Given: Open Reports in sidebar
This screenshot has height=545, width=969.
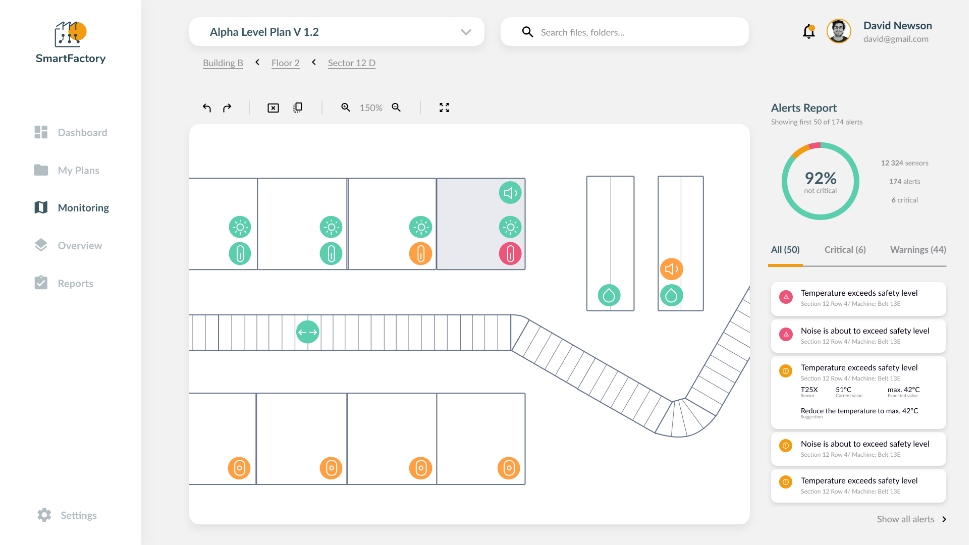Looking at the screenshot, I should click(64, 283).
